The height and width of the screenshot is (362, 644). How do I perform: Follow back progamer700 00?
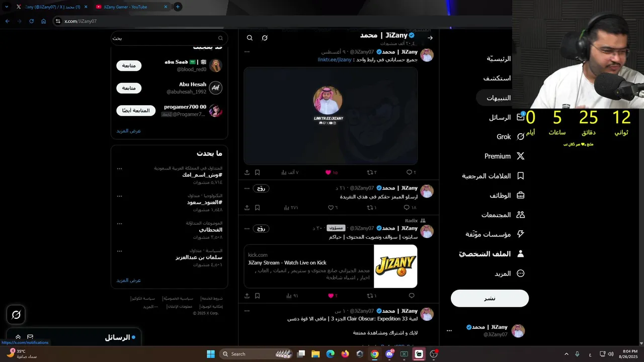(x=136, y=111)
